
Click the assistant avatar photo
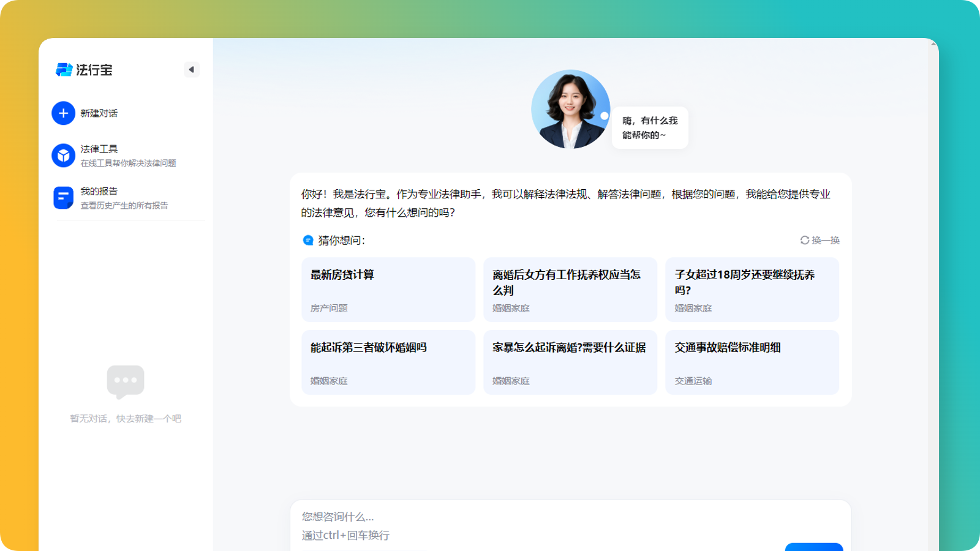tap(570, 109)
